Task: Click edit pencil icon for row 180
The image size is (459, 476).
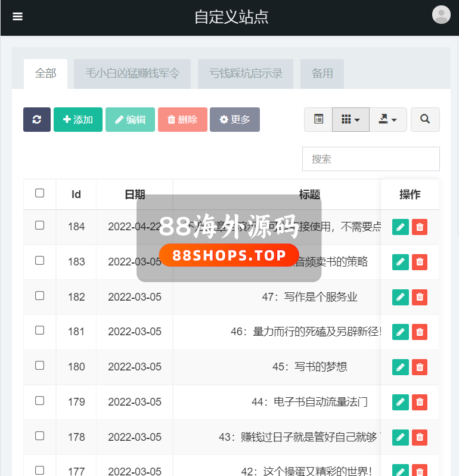Action: (x=401, y=367)
